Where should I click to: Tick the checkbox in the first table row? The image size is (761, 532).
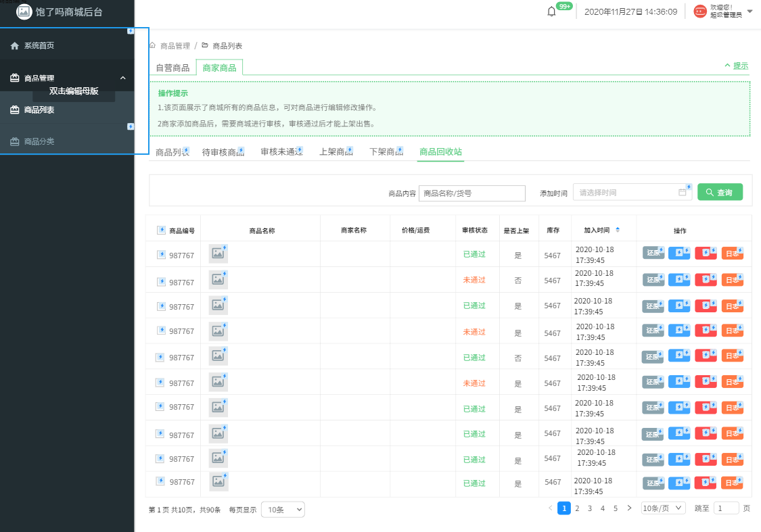(x=161, y=254)
